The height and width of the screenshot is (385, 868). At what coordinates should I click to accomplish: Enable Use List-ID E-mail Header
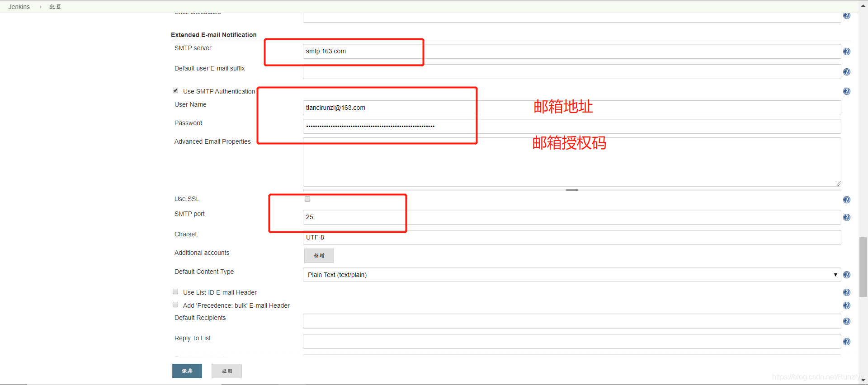click(x=175, y=291)
